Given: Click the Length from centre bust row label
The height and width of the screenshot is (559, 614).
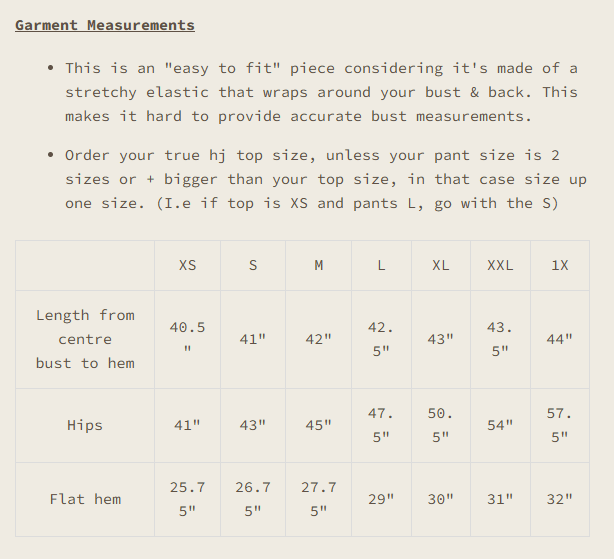Looking at the screenshot, I should coord(85,339).
